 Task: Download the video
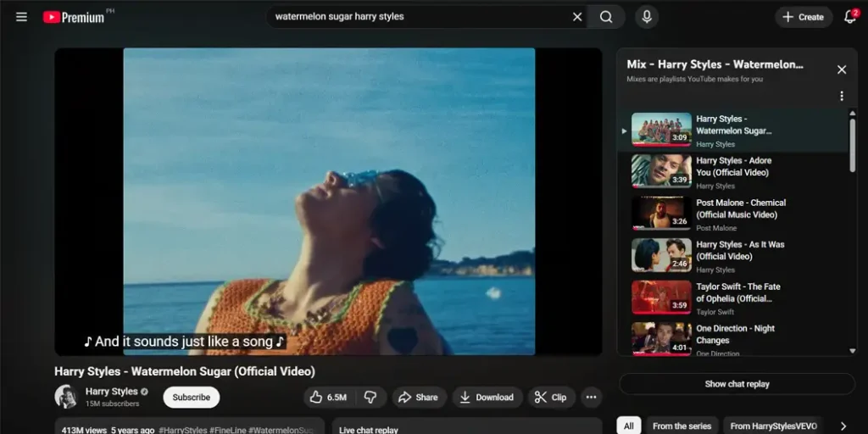point(487,397)
